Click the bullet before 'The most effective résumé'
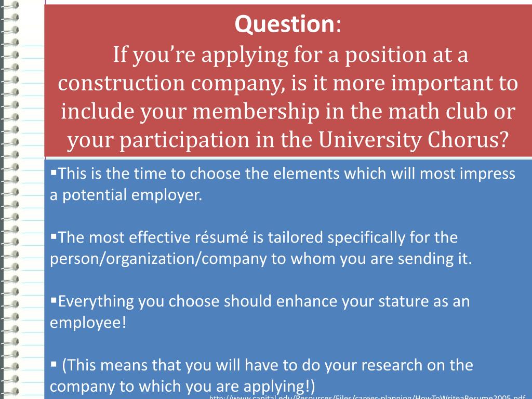 [54, 236]
